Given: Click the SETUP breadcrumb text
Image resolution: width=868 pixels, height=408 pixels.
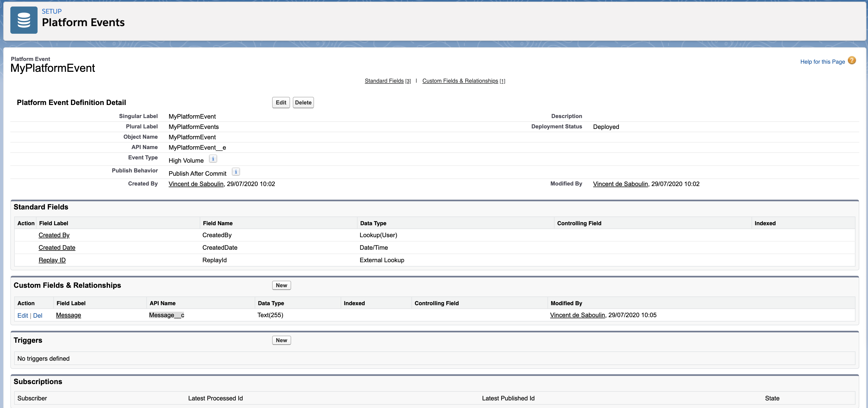Looking at the screenshot, I should 51,11.
